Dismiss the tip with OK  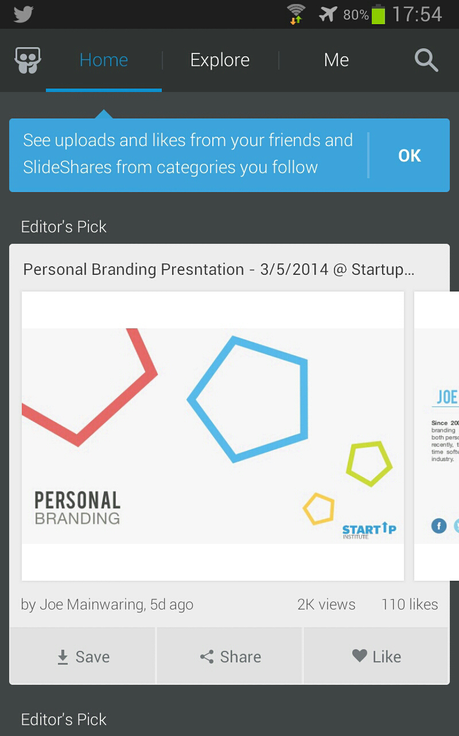409,155
